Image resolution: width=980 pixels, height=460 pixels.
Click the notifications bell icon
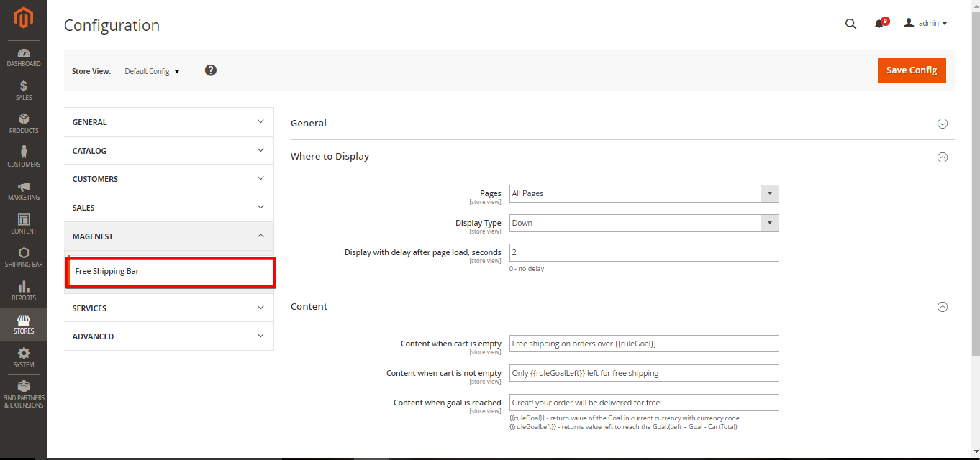pos(879,24)
